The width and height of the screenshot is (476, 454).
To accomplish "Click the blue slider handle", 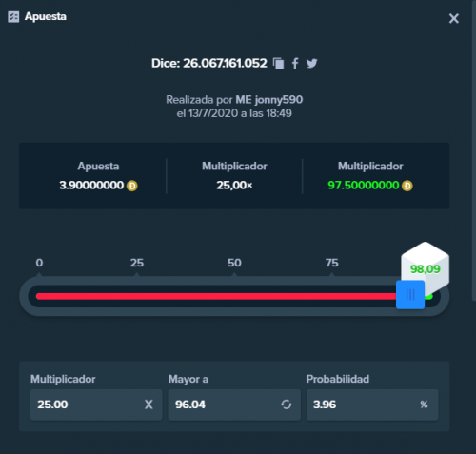I will point(410,295).
